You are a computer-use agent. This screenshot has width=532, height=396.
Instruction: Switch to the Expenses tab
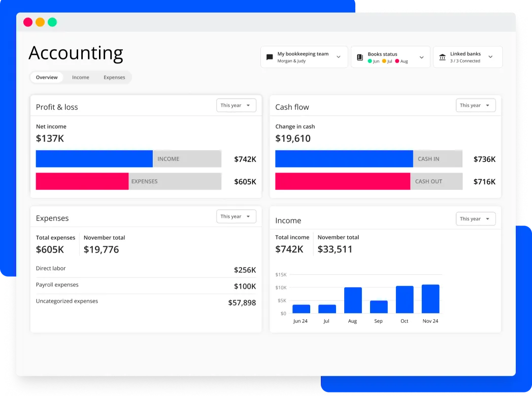click(x=114, y=77)
